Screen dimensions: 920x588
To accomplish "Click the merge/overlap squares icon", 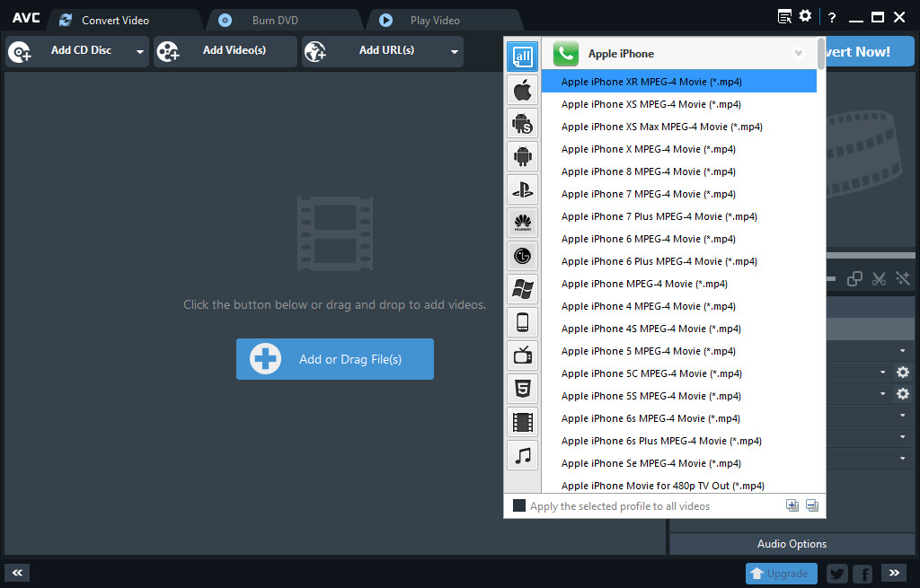I will coord(855,278).
